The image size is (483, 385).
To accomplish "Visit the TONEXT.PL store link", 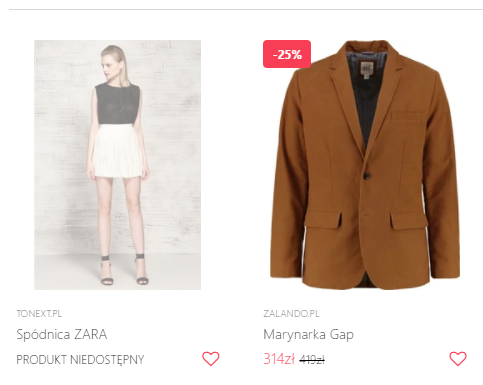I will pos(39,314).
